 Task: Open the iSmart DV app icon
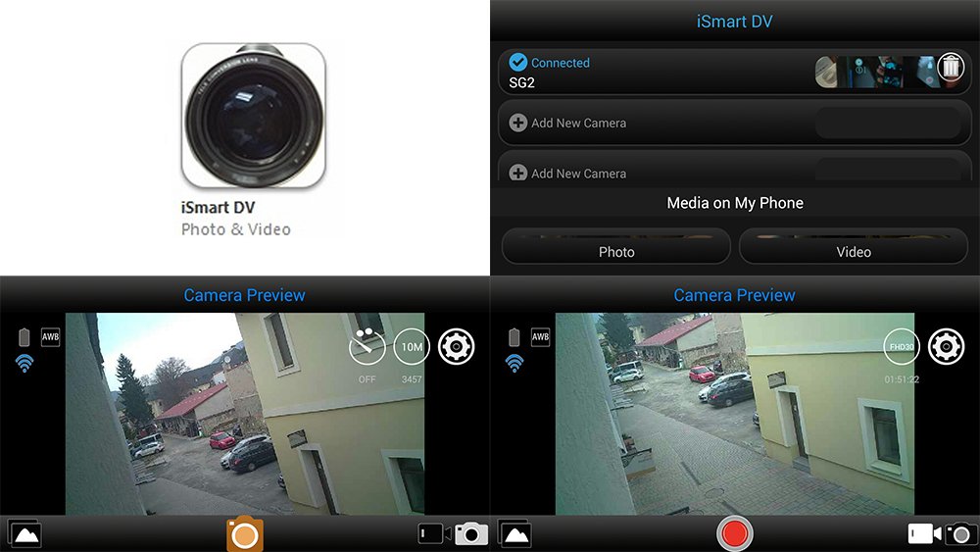(x=254, y=115)
